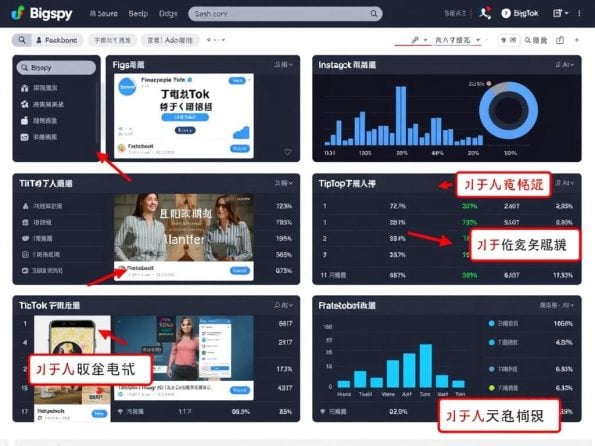Screen dimensions: 595x446
Task: Click the magnifier icon inside the top search bar
Action: pos(374,14)
